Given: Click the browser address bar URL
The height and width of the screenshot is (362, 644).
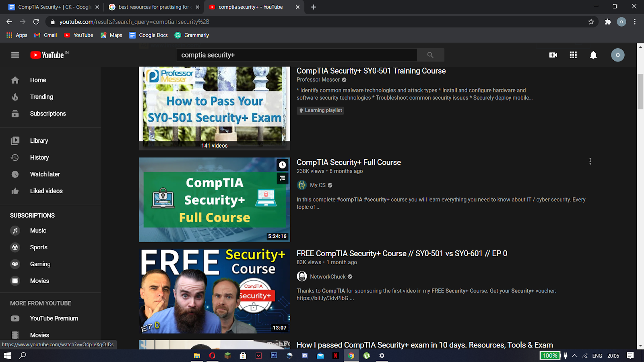Looking at the screenshot, I should (x=134, y=22).
